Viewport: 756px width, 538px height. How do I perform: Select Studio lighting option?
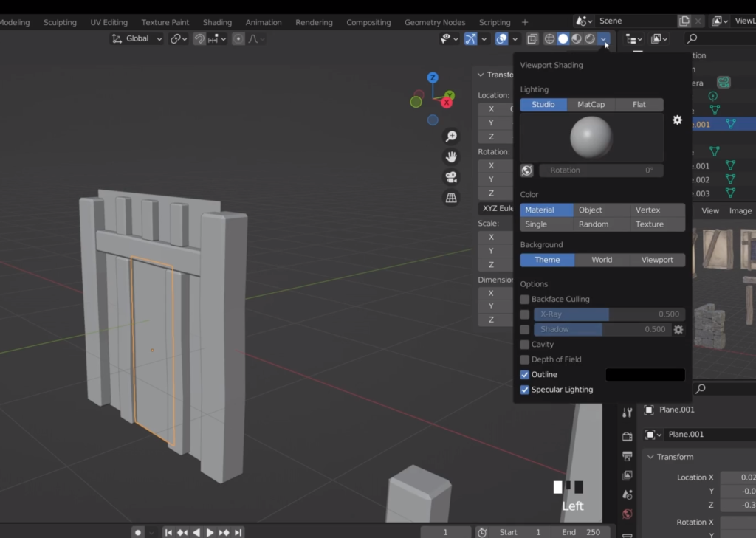tap(543, 105)
